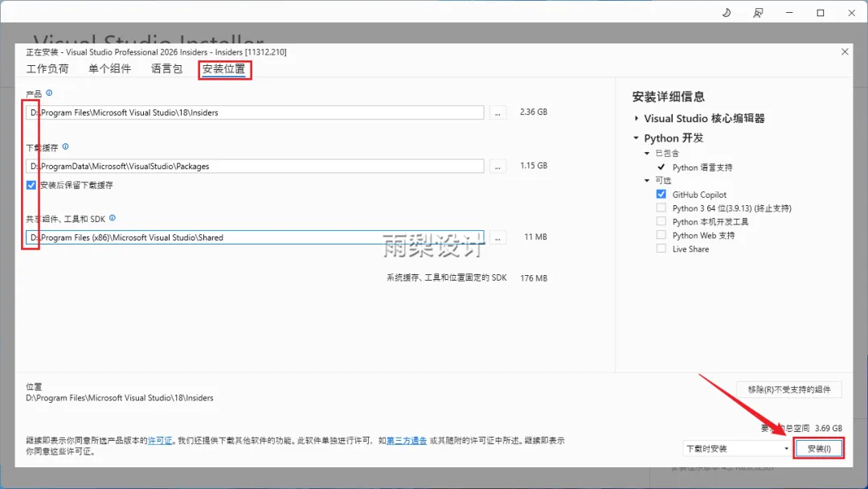Toggle dark theme moon icon
868x489 pixels.
727,13
